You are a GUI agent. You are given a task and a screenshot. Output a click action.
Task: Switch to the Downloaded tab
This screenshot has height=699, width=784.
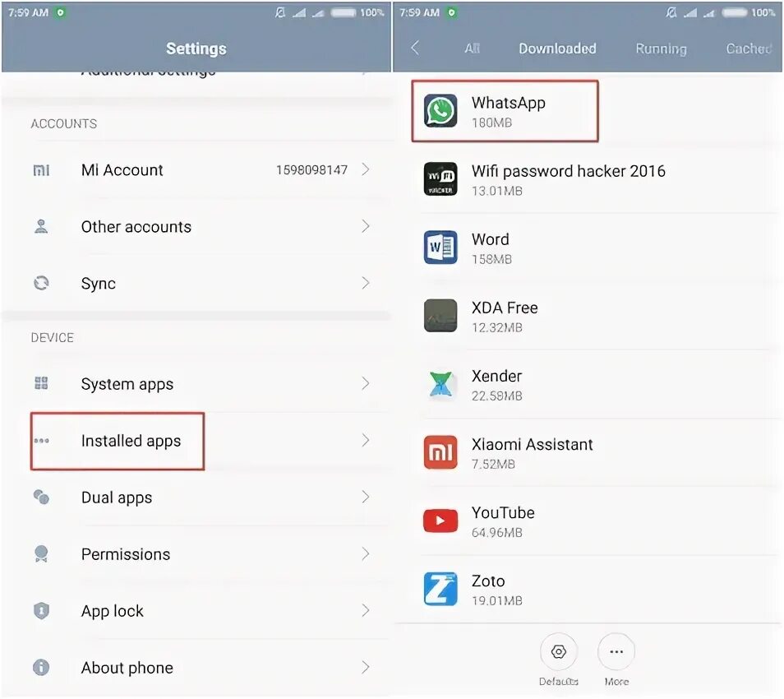pyautogui.click(x=557, y=49)
